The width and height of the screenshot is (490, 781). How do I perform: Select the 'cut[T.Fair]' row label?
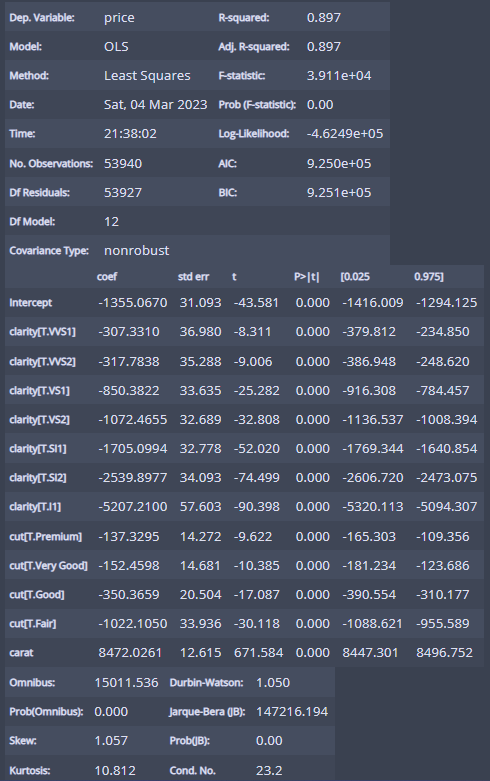33,623
